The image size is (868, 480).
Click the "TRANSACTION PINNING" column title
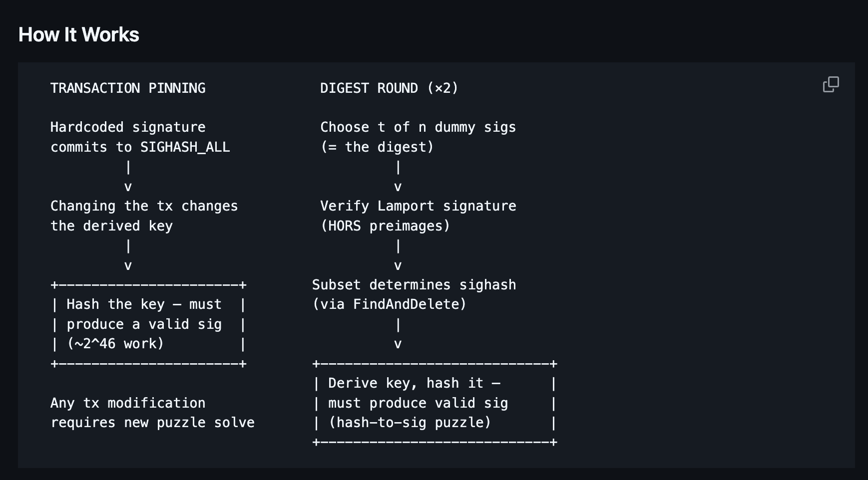click(128, 88)
